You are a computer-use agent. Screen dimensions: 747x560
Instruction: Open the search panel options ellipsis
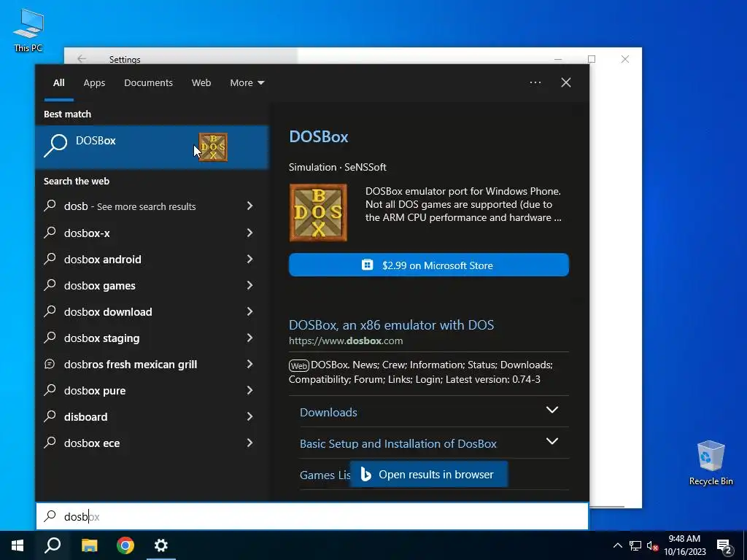(x=535, y=82)
